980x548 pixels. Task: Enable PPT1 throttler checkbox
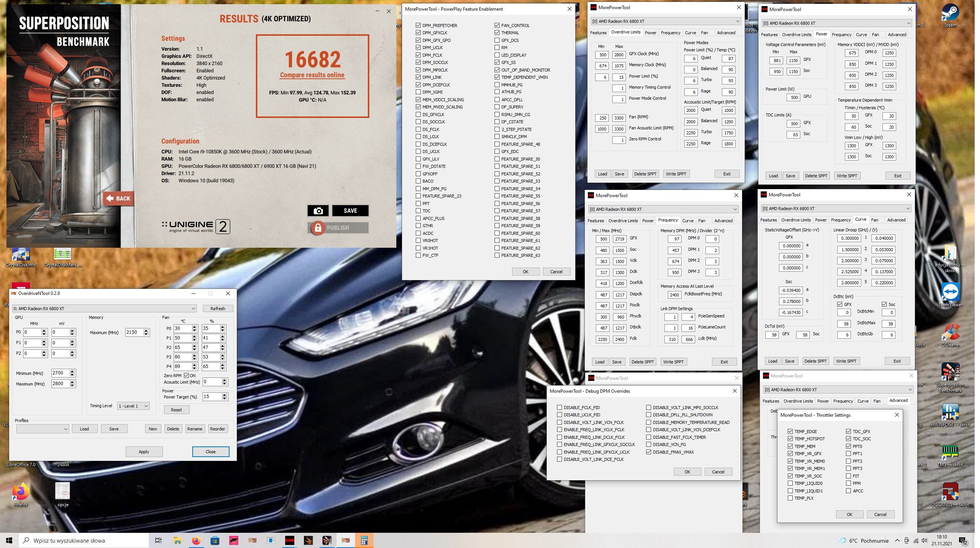point(849,454)
